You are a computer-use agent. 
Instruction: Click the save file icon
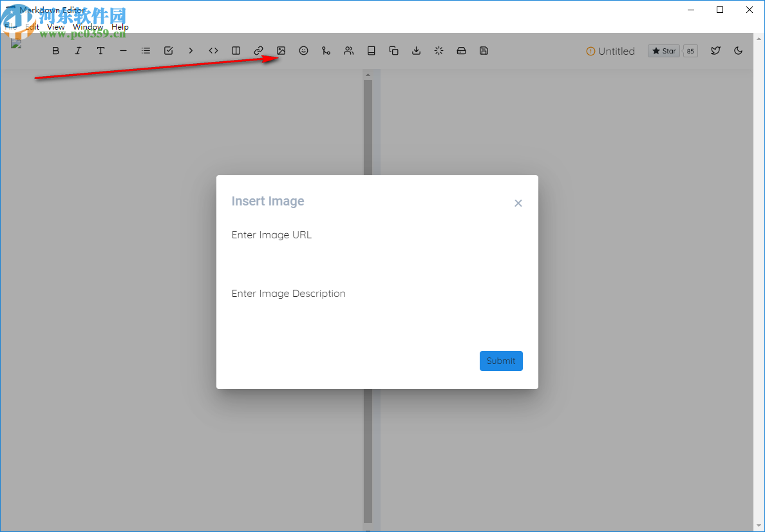[x=484, y=50]
